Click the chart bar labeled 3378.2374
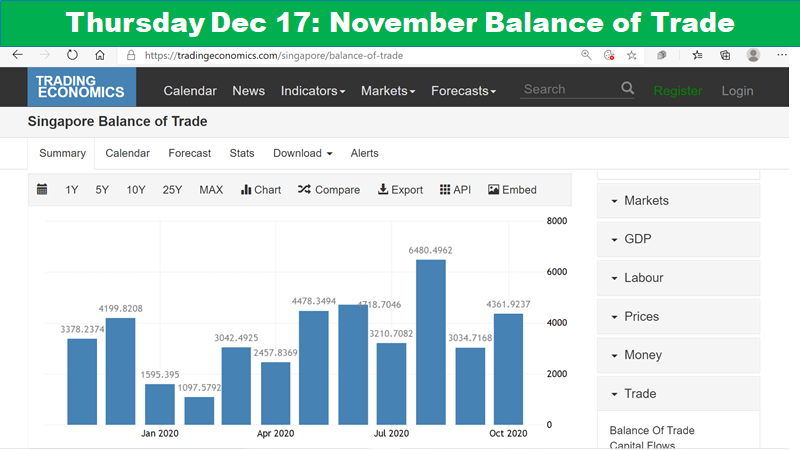The image size is (800, 450). pyautogui.click(x=82, y=382)
